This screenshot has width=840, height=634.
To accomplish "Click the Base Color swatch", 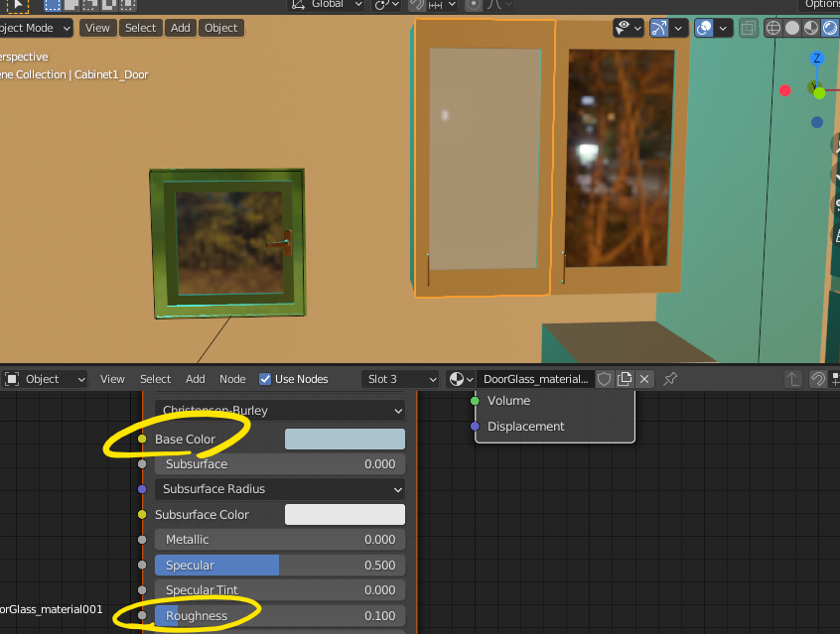I will (345, 440).
